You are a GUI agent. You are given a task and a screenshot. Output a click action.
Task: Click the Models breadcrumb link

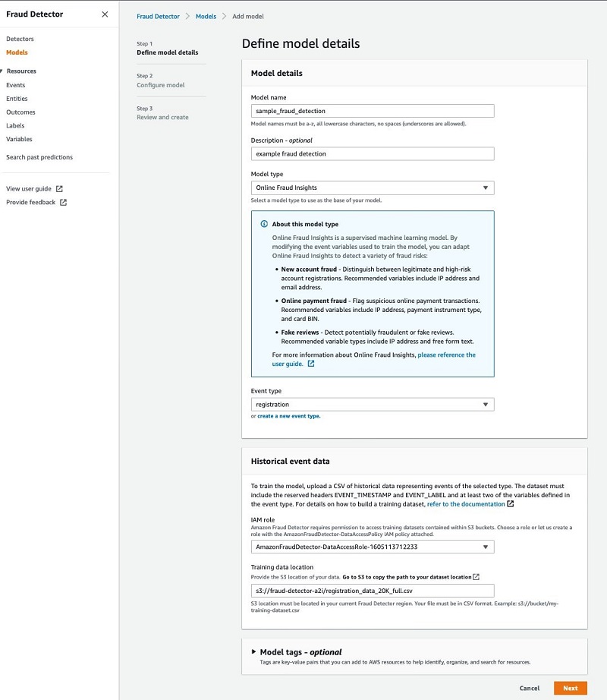pyautogui.click(x=206, y=17)
